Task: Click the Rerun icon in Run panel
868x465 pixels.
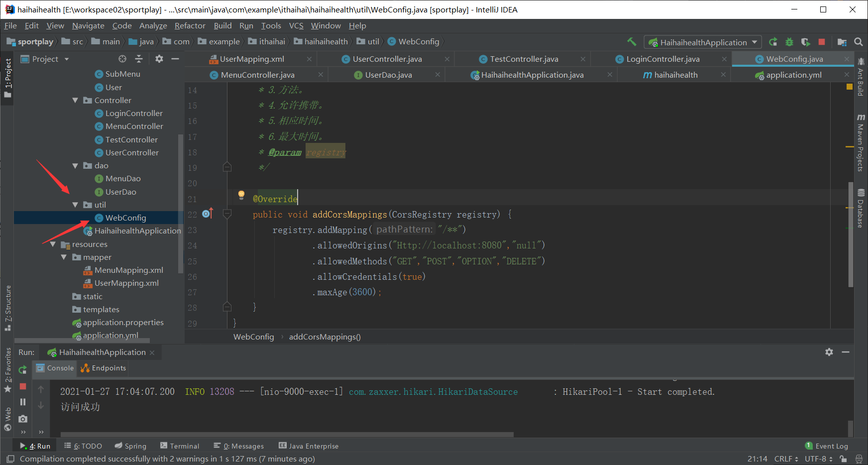Action: (23, 370)
